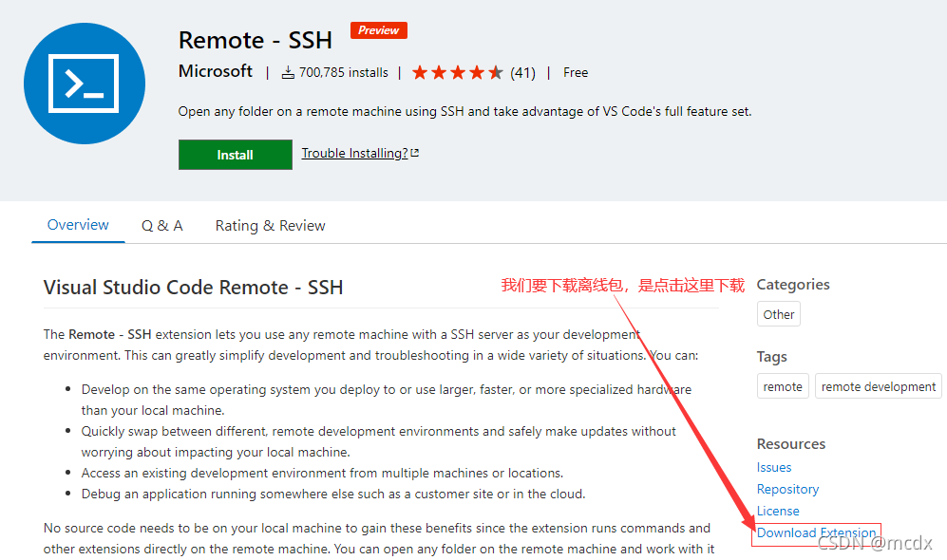This screenshot has height=560, width=947.
Task: Open the Q & A tab
Action: pos(161,226)
